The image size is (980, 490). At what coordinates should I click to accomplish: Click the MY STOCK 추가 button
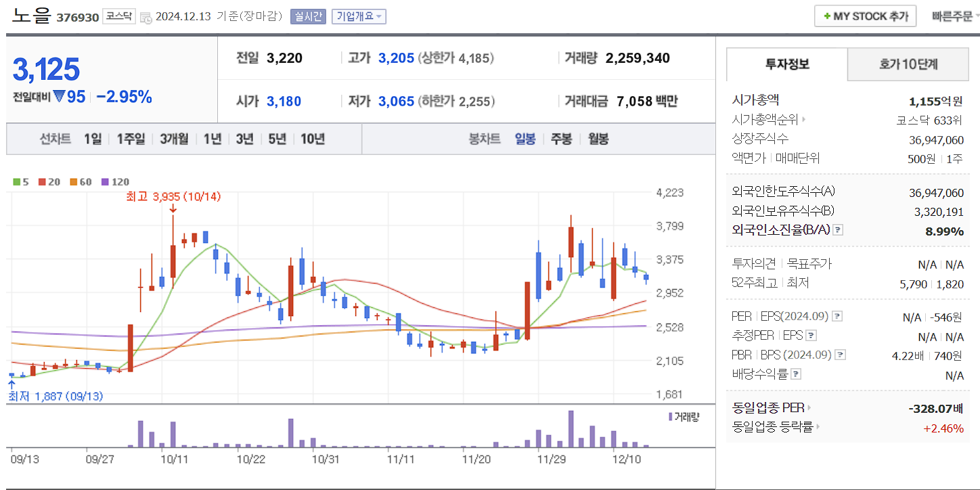tap(866, 16)
